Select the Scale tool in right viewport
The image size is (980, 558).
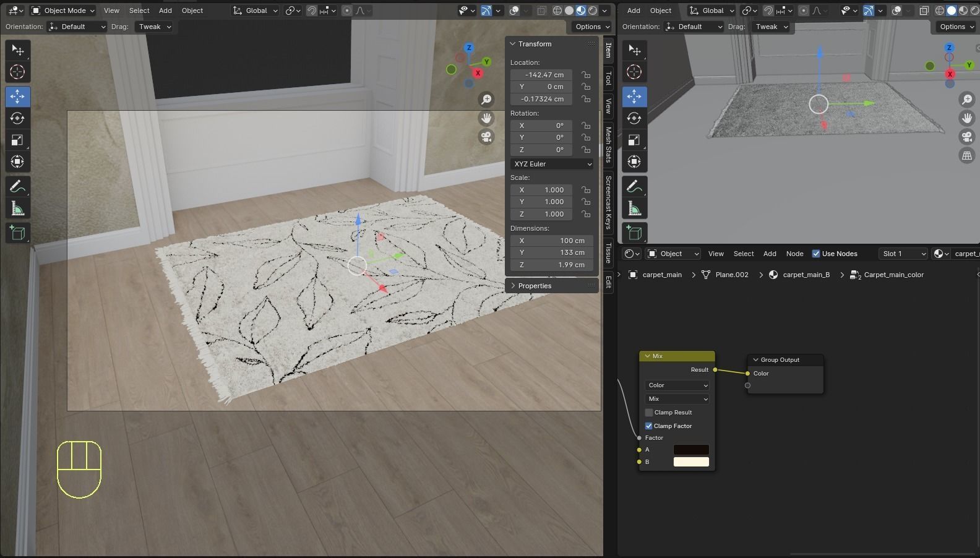pyautogui.click(x=634, y=140)
